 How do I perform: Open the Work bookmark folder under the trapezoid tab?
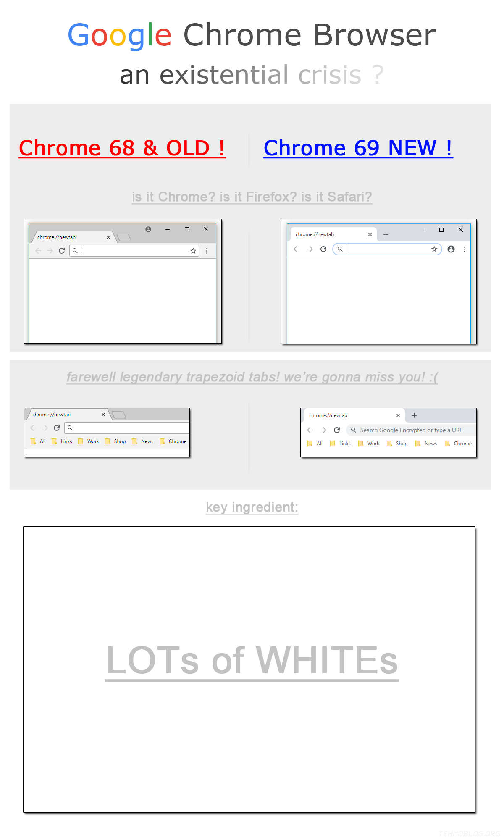[89, 441]
